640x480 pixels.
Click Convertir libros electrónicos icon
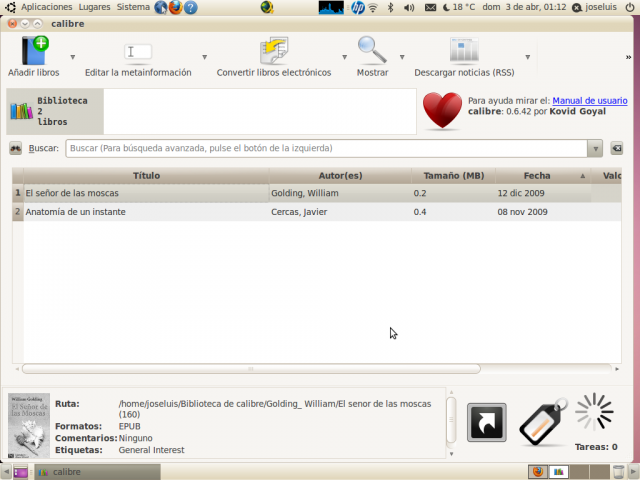click(x=274, y=51)
